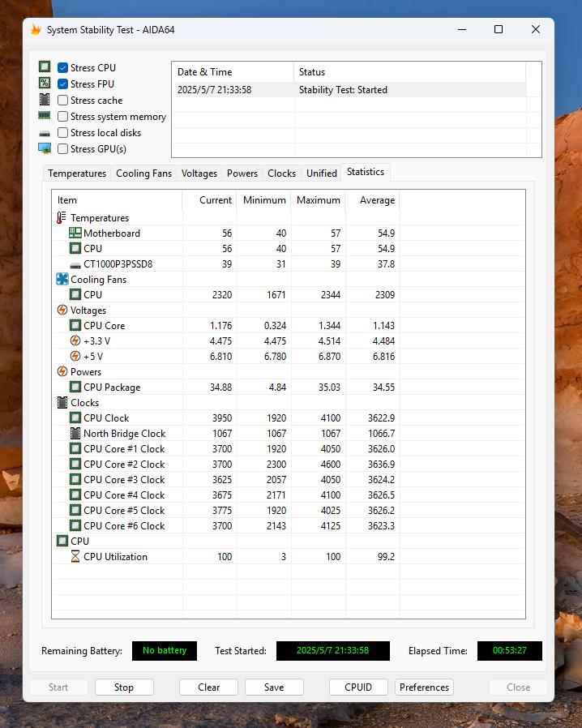Click the orange bolt icon beside +5 V
The height and width of the screenshot is (728, 582).
75,356
